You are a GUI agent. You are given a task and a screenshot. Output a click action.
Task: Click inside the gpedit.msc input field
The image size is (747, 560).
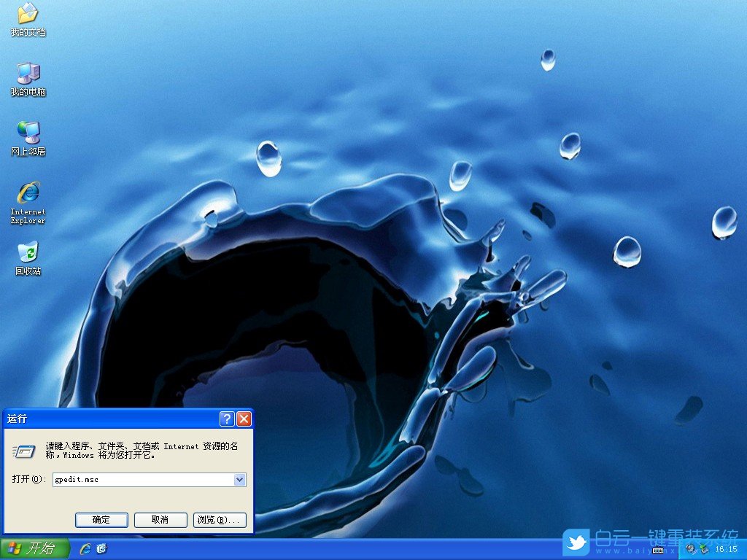click(131, 480)
